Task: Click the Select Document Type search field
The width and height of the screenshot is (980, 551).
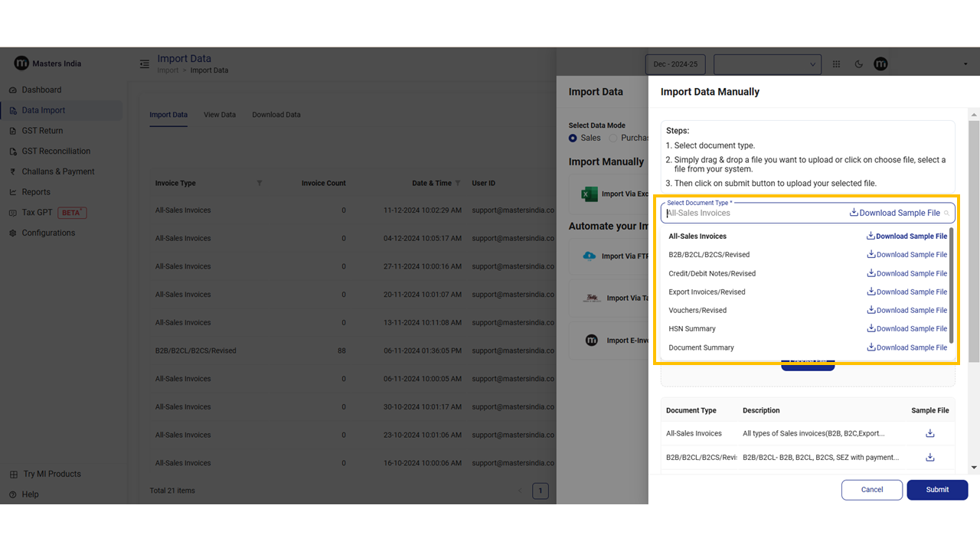Action: coord(754,213)
